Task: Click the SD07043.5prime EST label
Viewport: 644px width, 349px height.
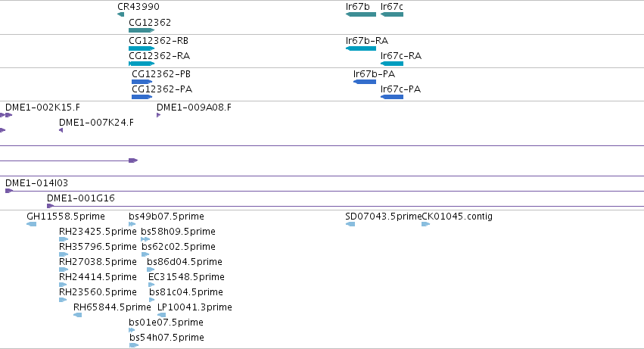Action: (384, 217)
